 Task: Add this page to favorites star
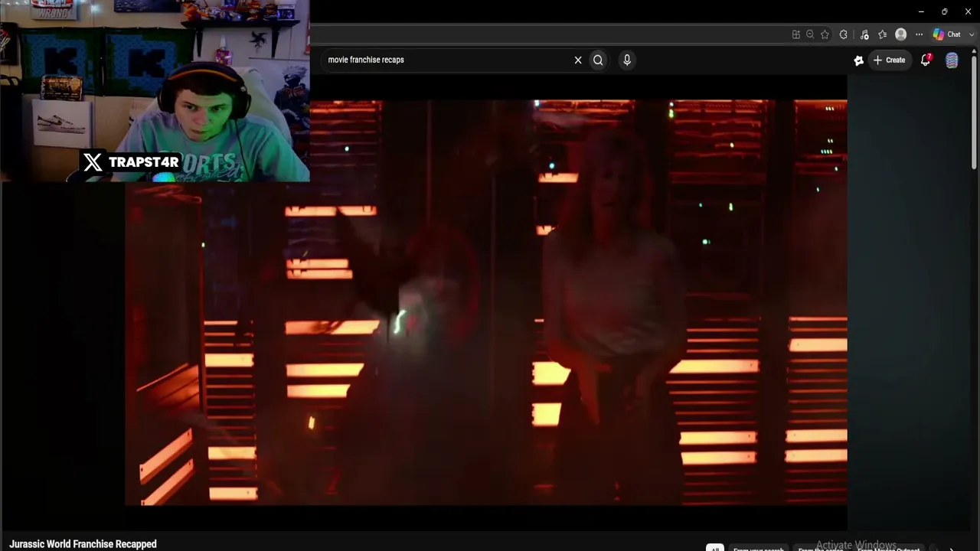pyautogui.click(x=825, y=34)
